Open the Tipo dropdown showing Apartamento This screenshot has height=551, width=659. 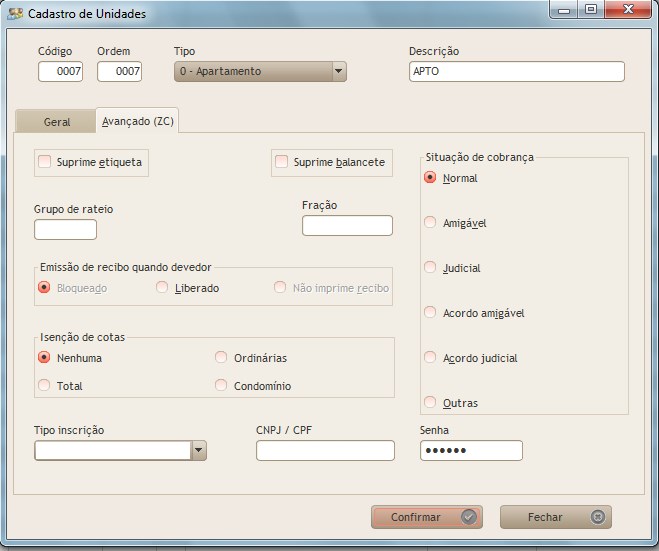(x=260, y=71)
